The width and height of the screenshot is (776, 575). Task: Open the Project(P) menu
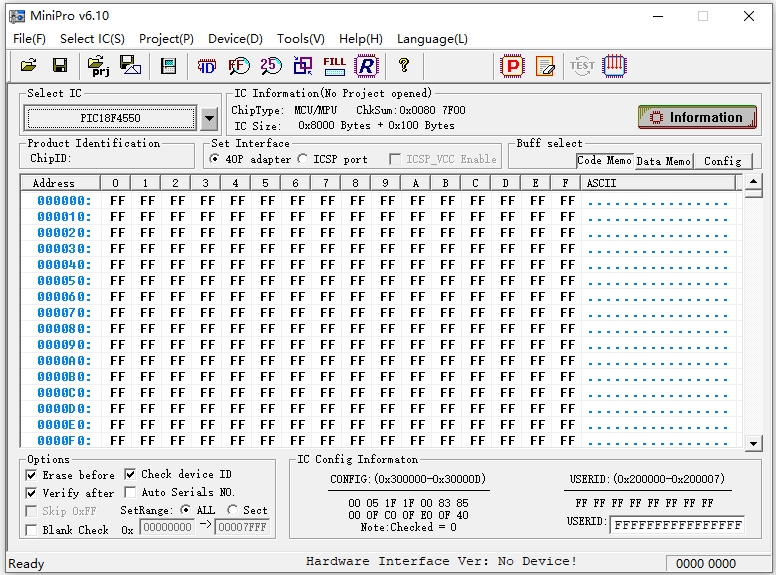coord(166,39)
